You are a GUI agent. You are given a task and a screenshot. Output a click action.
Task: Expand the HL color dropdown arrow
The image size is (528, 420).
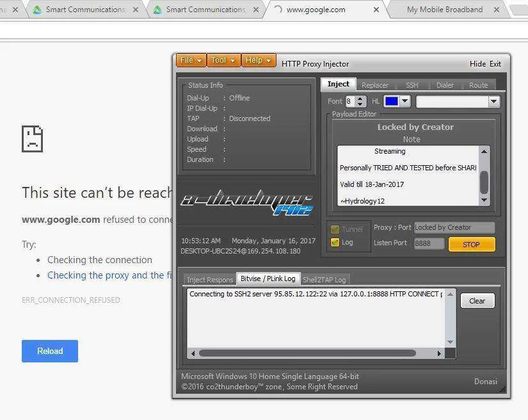pyautogui.click(x=404, y=101)
